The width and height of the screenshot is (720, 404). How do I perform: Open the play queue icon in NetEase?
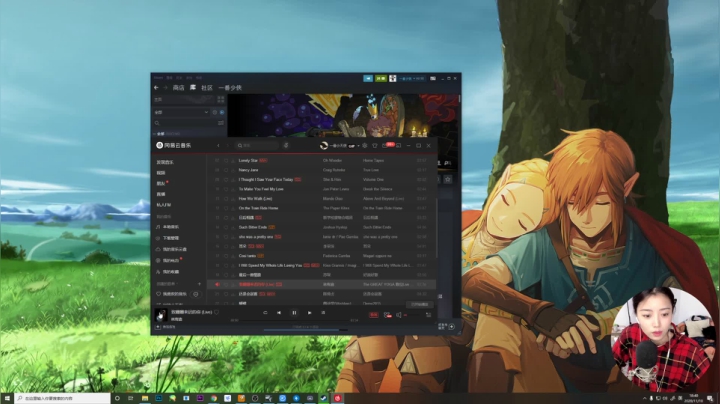click(428, 315)
